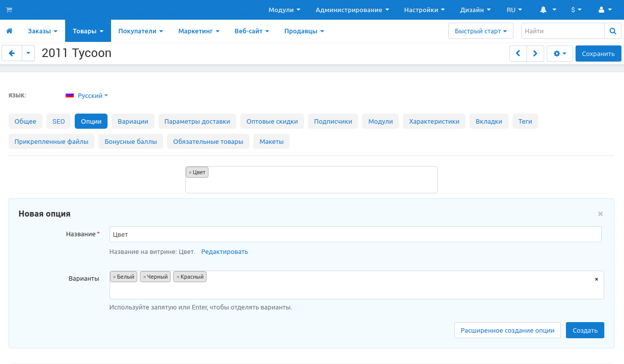Screen dimensions: 624x364
Task: Go to the next product
Action: point(535,54)
